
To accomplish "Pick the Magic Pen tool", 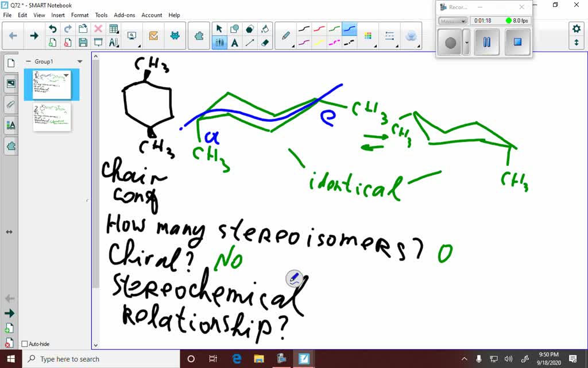I will [x=411, y=35].
